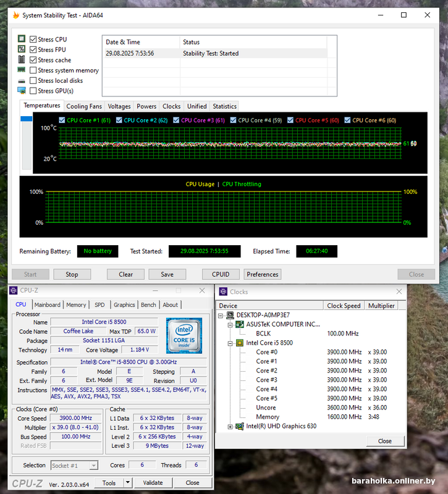The width and height of the screenshot is (448, 494).
Task: Click the FPU percent icon beside Stress FPU
Action: 22,49
